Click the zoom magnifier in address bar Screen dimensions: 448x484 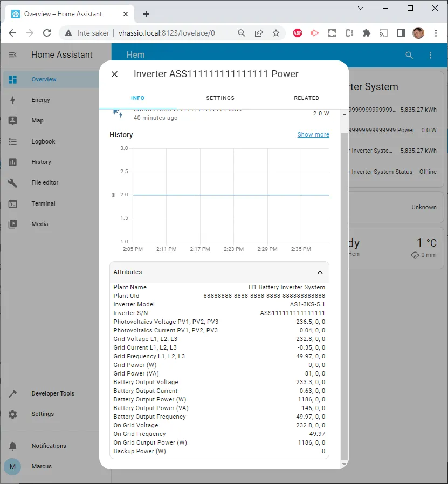click(242, 33)
